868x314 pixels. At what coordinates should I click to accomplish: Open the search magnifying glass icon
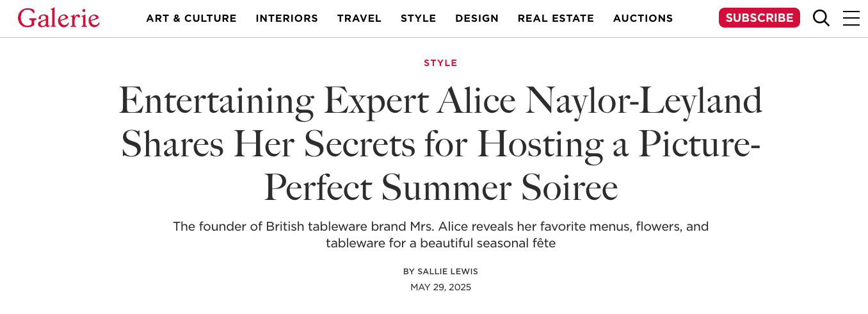click(821, 18)
